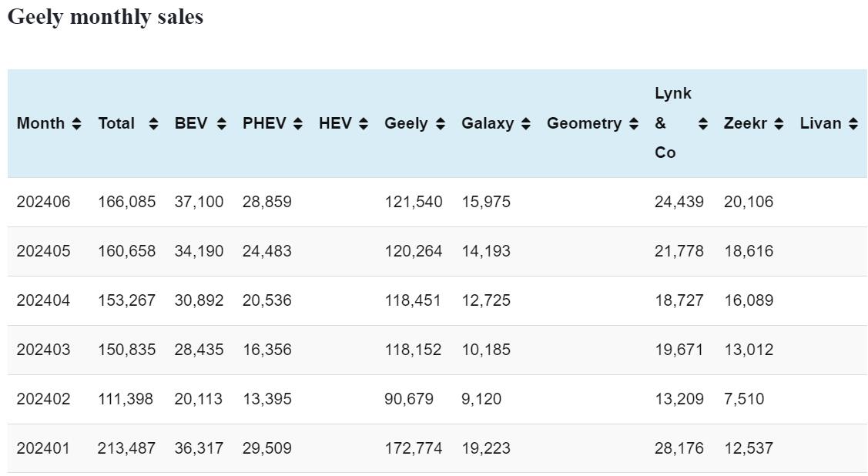Select the 202406 month cell

tap(43, 202)
